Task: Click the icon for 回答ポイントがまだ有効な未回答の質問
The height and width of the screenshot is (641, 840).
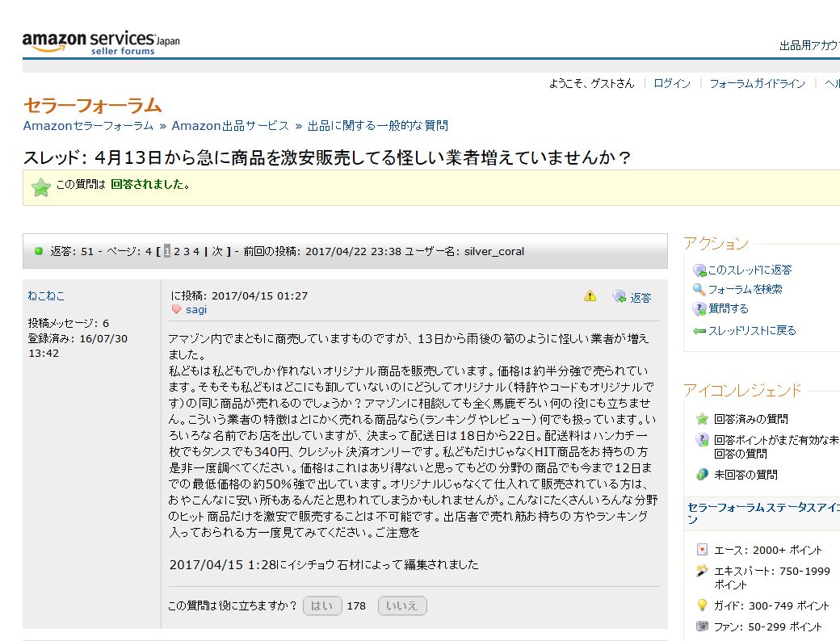Action: coord(702,440)
